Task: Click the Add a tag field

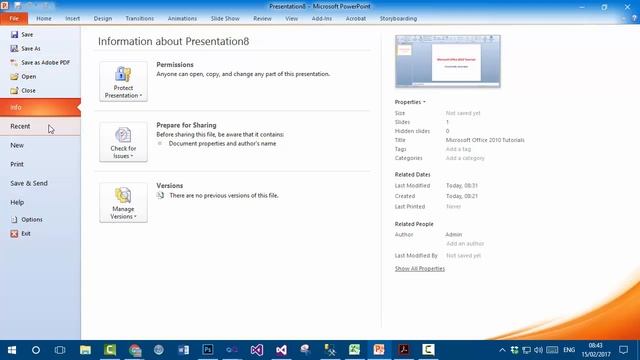Action: coord(458,149)
